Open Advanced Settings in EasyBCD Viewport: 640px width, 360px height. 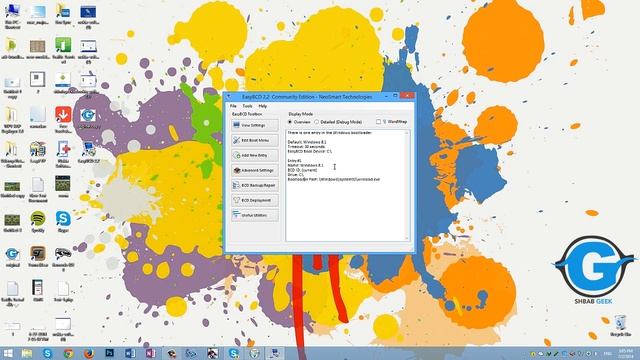pos(255,170)
